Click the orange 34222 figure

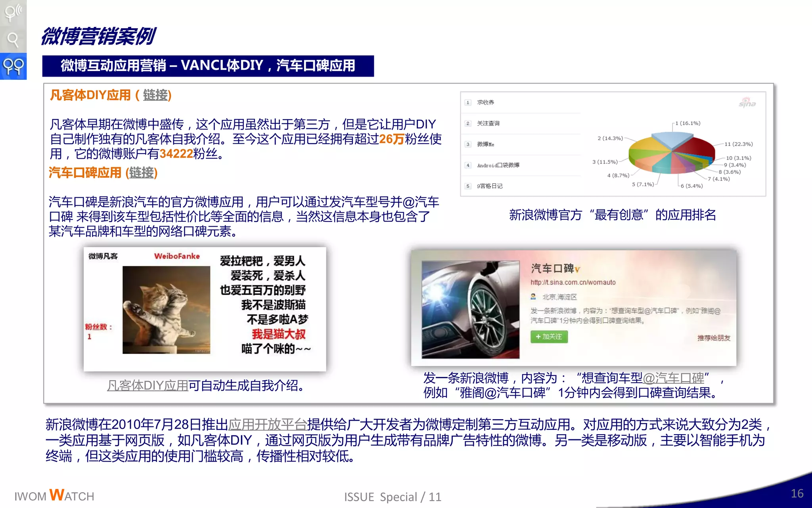point(176,154)
